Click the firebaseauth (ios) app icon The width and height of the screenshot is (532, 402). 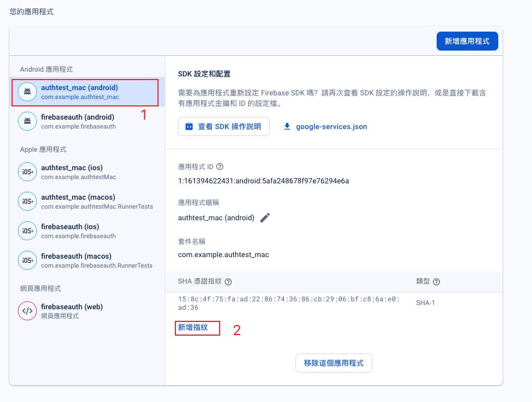click(27, 231)
